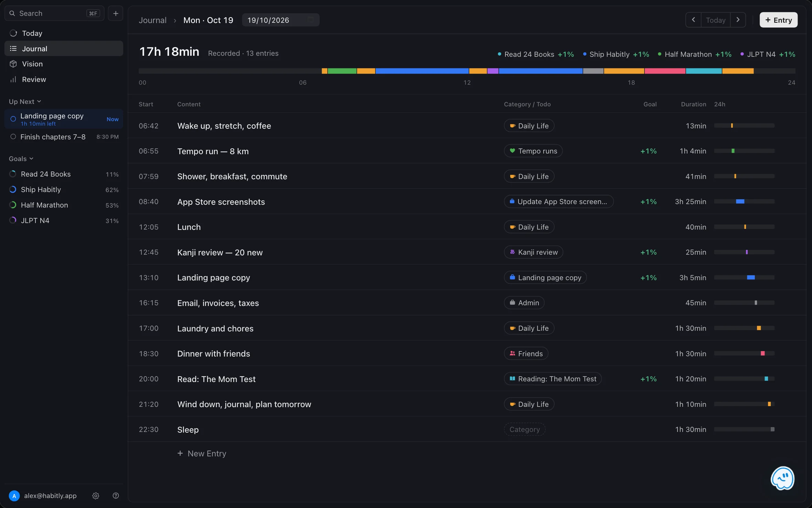
Task: Go to next day arrow
Action: (738, 20)
